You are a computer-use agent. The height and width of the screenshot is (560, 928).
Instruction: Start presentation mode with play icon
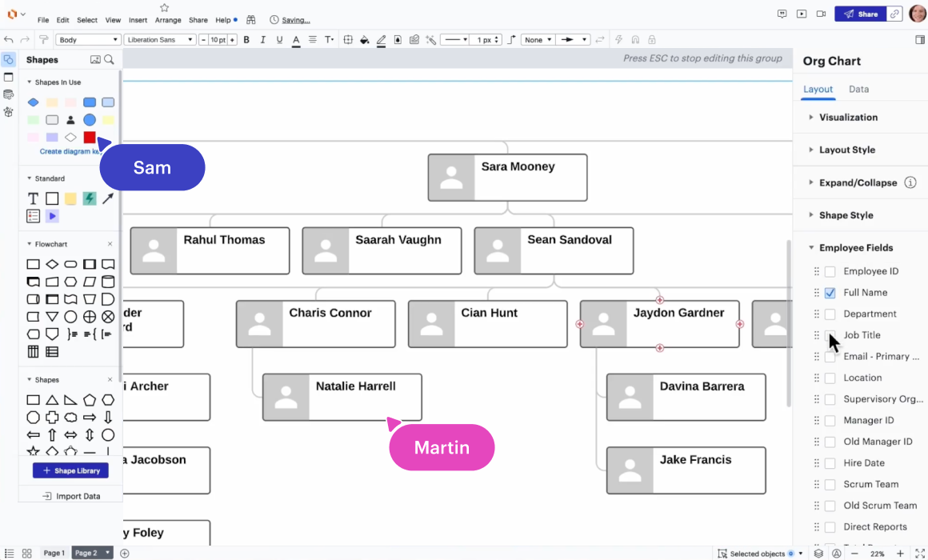pos(802,14)
